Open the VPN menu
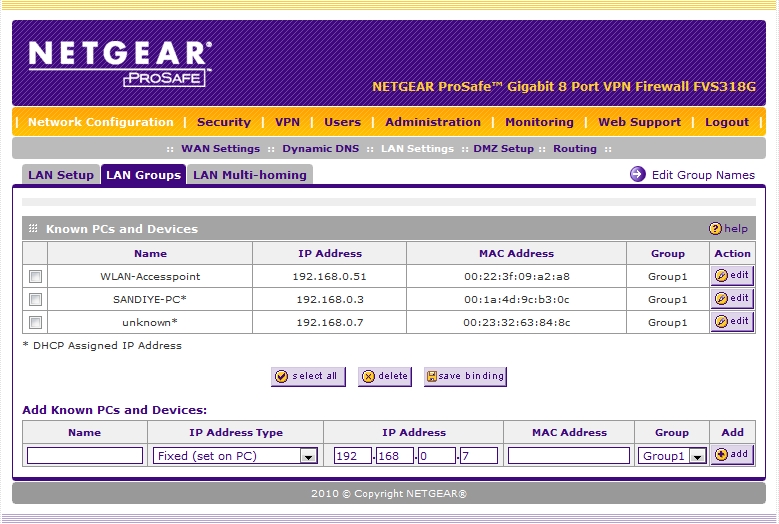 tap(287, 122)
